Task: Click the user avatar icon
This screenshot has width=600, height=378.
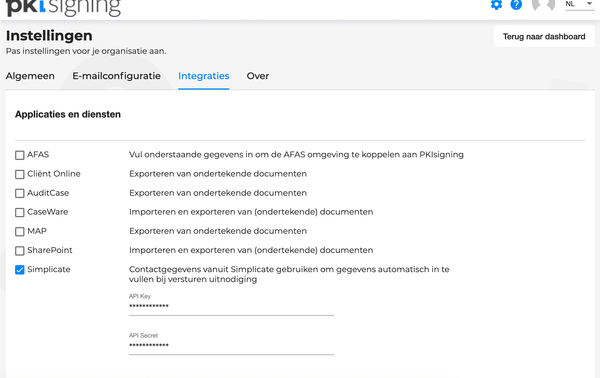Action: pos(543,5)
